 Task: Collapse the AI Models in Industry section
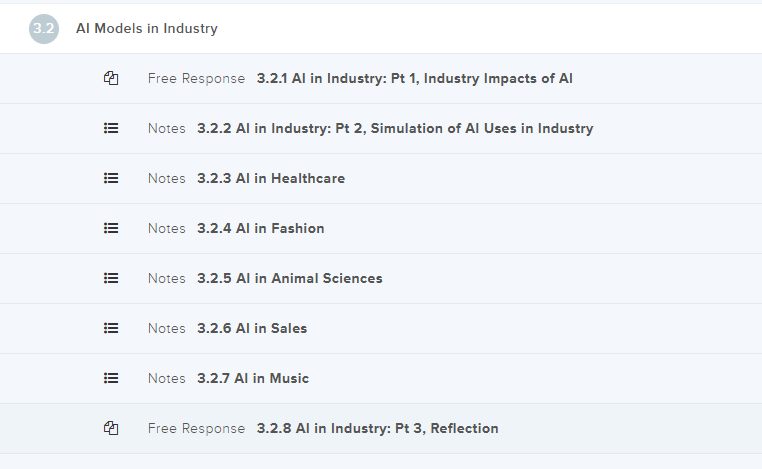(x=147, y=29)
